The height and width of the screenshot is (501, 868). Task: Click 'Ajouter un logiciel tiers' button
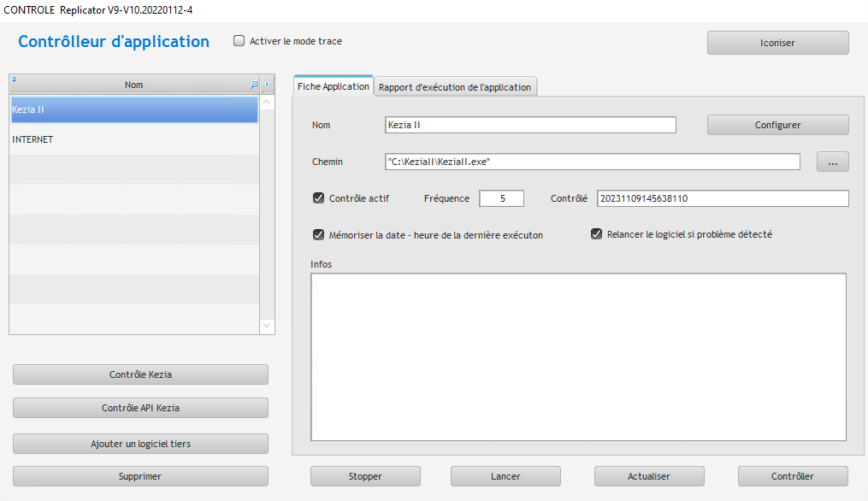[x=140, y=444]
